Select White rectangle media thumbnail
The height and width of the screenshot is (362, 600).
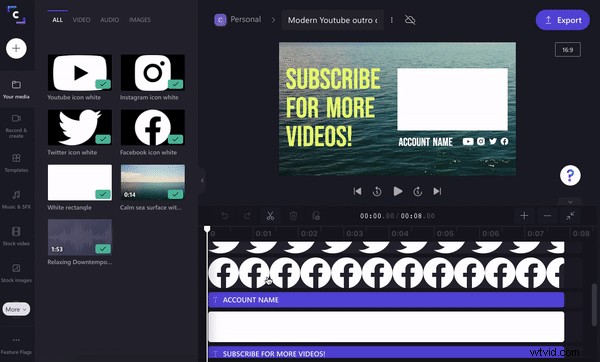80,183
